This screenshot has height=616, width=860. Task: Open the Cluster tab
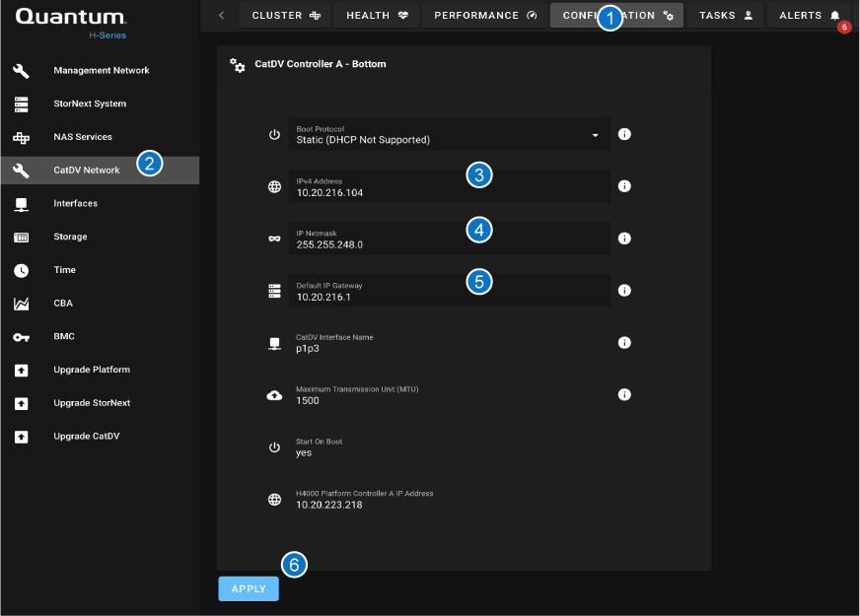click(285, 16)
